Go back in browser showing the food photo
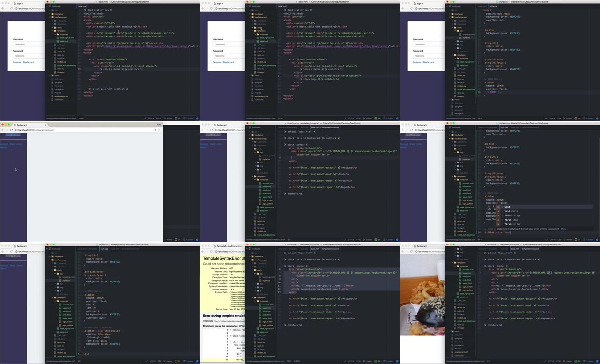600x364 pixels. 403,251
